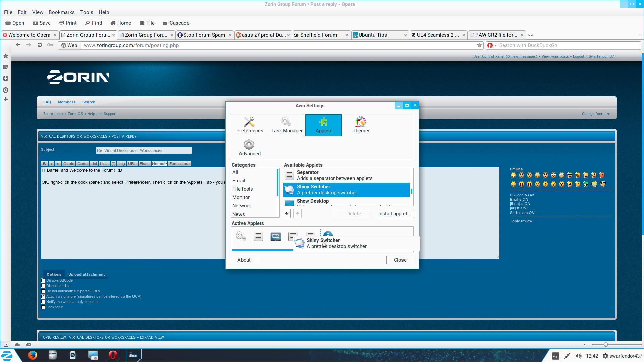Open the File menu
Image resolution: width=644 pixels, height=362 pixels.
coord(8,12)
